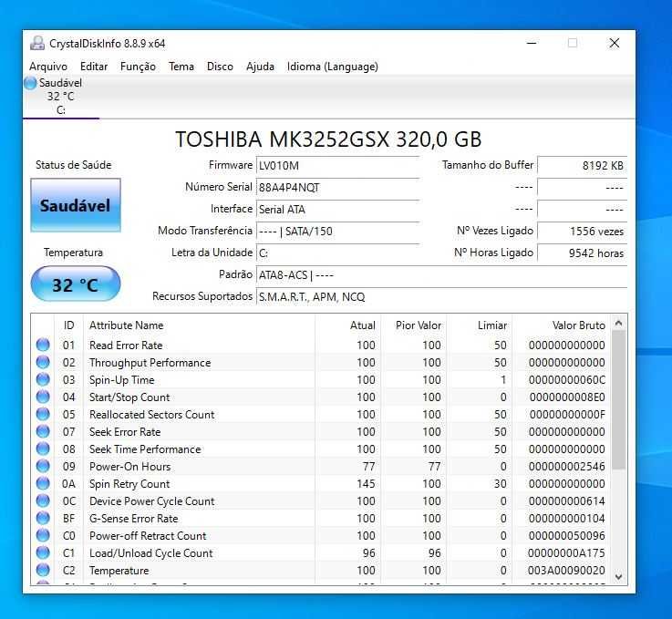Select the blue disk status orb for drive C:
This screenshot has height=619, width=672.
point(30,83)
